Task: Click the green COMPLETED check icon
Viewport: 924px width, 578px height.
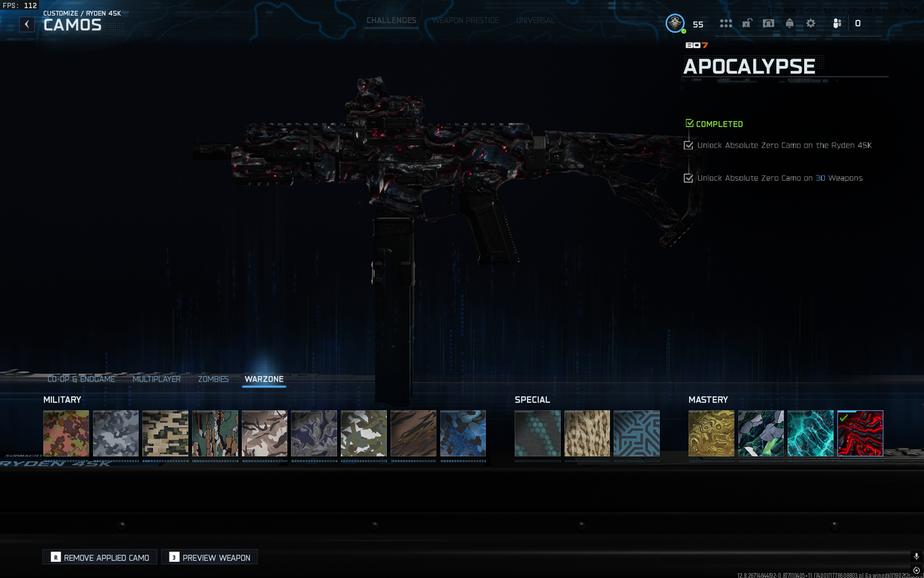Action: coord(689,124)
